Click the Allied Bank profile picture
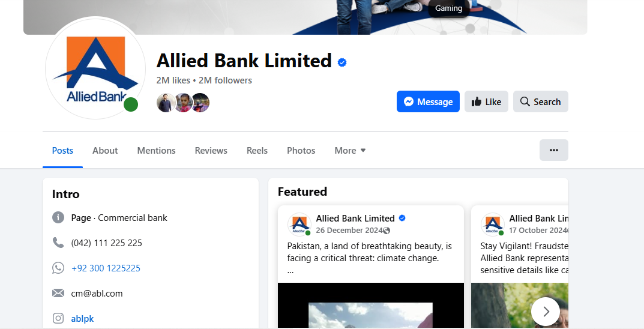This screenshot has height=329, width=644. 95,69
